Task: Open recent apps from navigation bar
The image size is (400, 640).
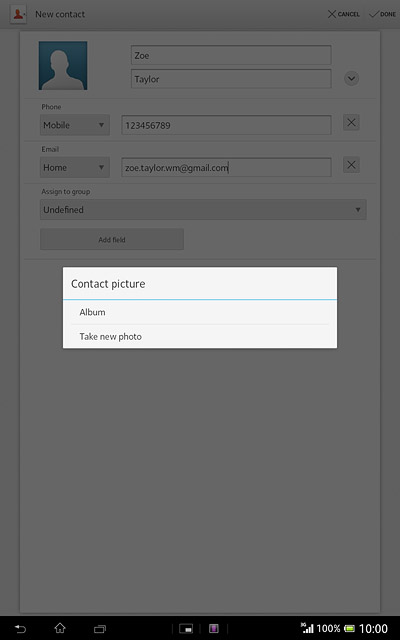Action: tap(100, 629)
